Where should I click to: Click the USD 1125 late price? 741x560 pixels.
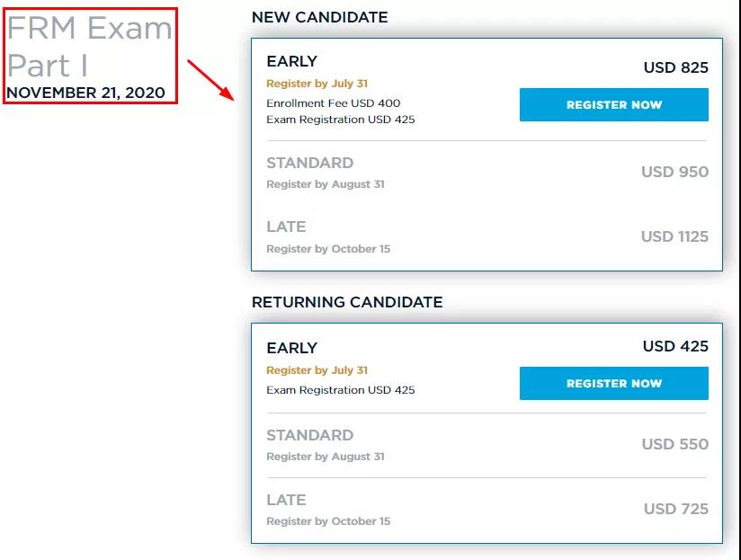674,236
